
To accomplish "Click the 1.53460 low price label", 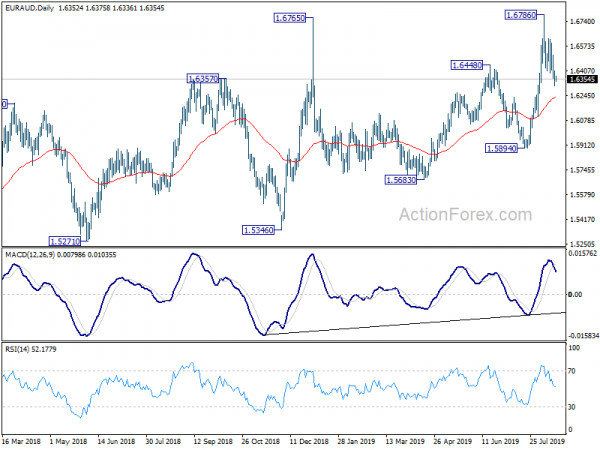I will point(259,230).
